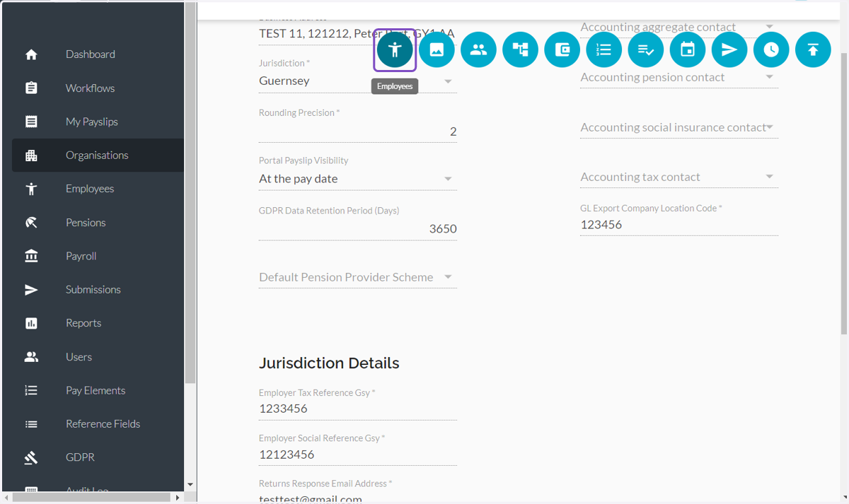Viewport: 849px width, 504px height.
Task: Open the Portal Payslip Visibility dropdown
Action: [357, 179]
